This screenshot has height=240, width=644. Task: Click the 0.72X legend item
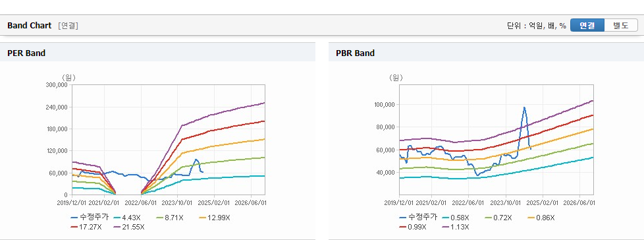pyautogui.click(x=499, y=218)
